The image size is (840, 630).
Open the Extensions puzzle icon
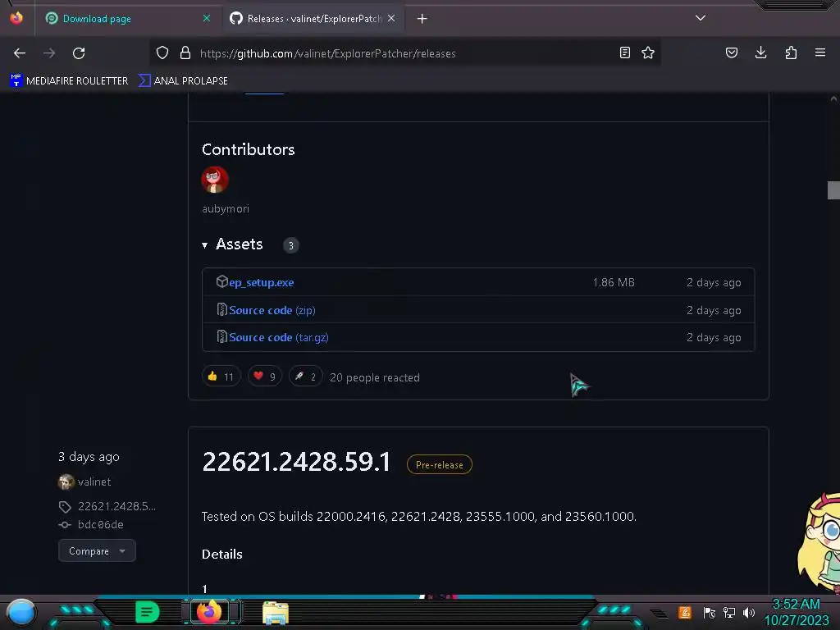coord(791,52)
